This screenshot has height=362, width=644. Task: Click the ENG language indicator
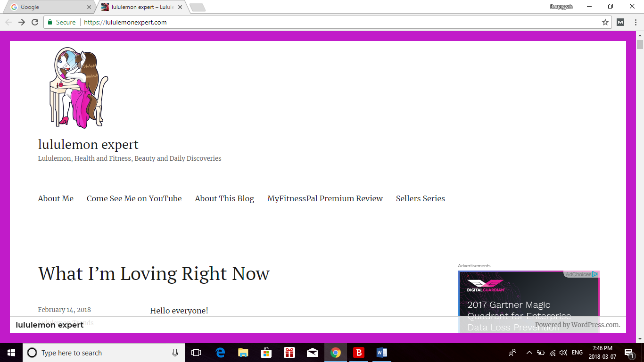[577, 353]
